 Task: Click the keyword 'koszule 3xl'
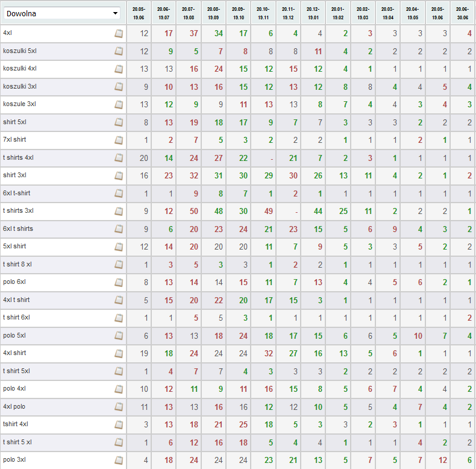point(19,104)
